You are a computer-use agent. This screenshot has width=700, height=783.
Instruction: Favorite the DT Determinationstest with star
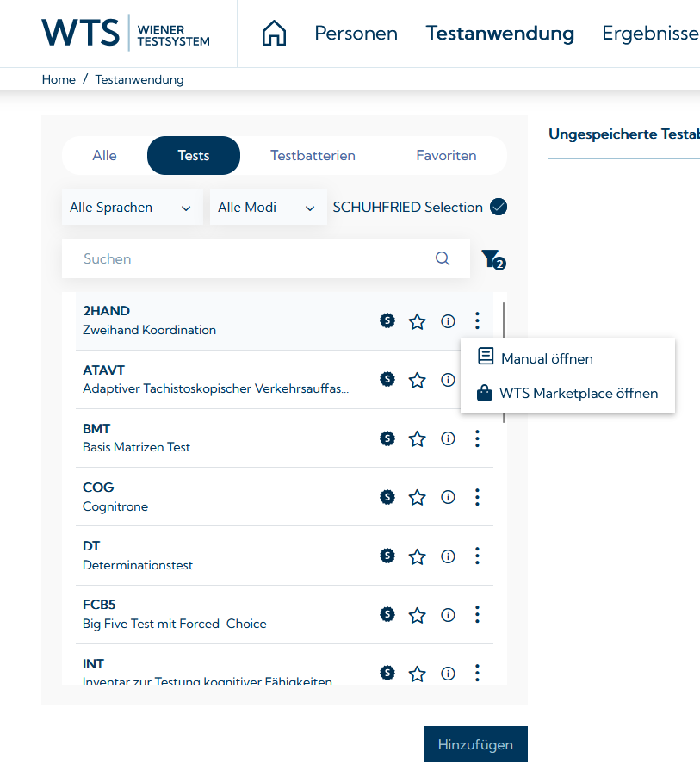click(418, 556)
